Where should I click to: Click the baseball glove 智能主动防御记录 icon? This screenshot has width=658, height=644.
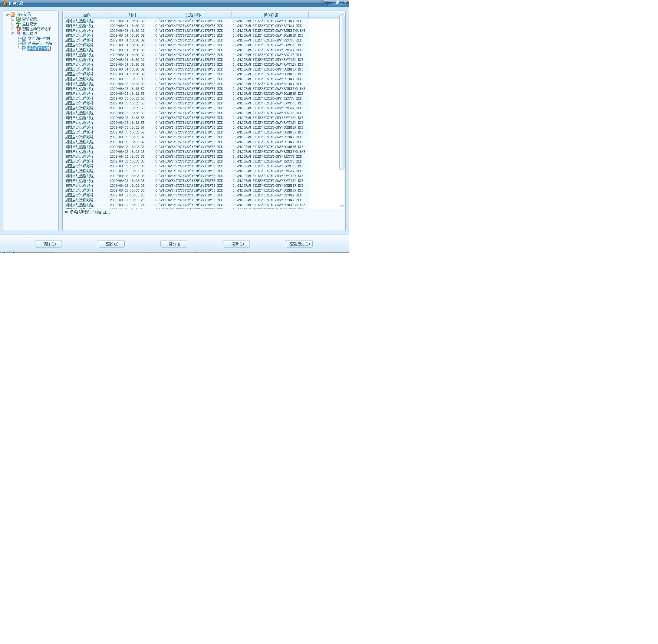[x=18, y=29]
